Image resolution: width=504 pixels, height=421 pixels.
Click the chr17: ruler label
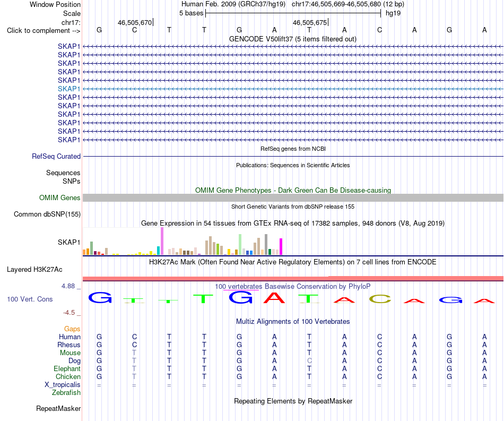click(71, 22)
